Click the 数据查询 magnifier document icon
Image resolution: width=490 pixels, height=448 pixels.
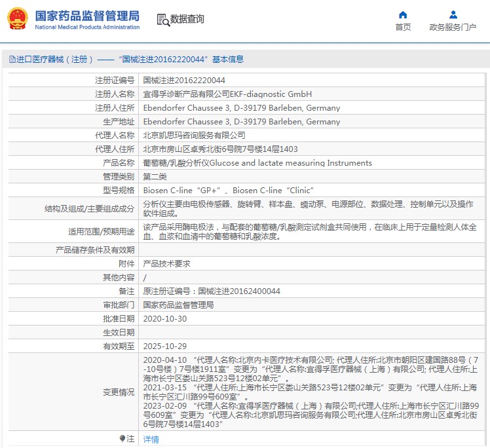click(162, 19)
